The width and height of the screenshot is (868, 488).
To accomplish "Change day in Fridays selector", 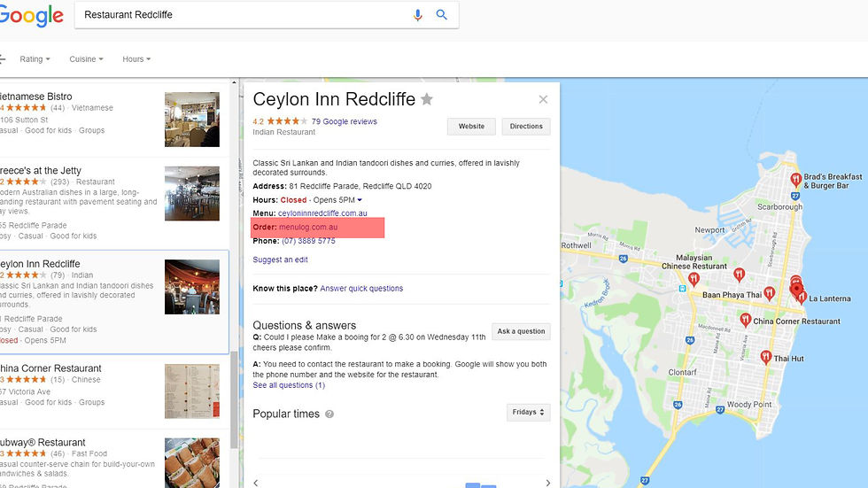I will pyautogui.click(x=528, y=412).
